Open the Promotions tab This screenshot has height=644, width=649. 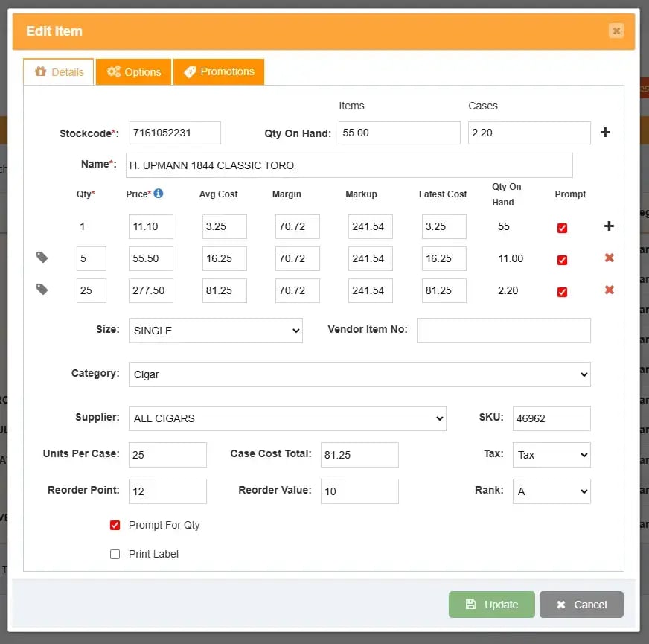point(219,72)
